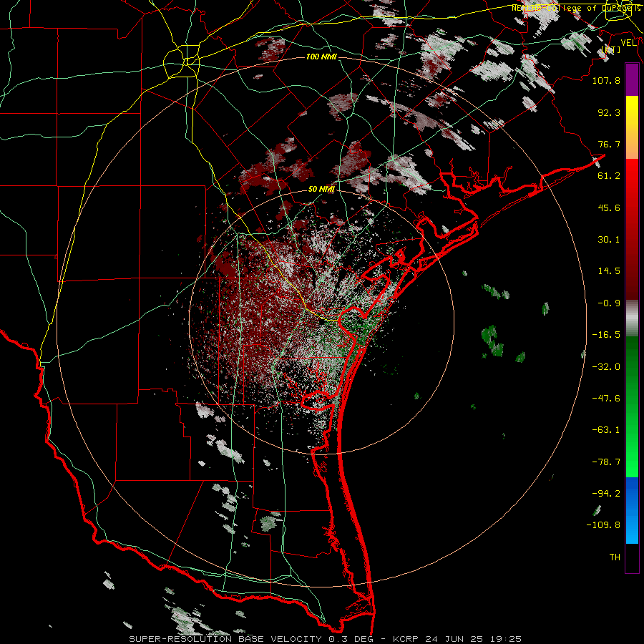Click the 92.3 velocity scale value

click(609, 112)
